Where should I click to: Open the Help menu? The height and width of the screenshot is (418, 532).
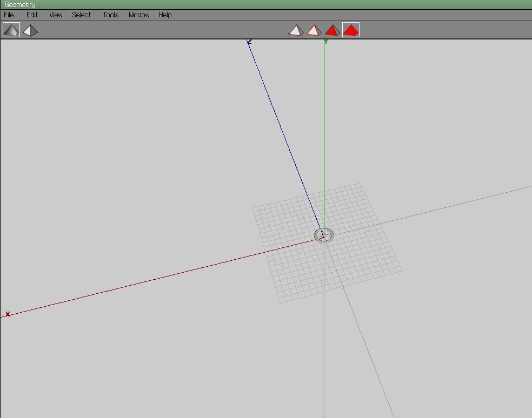tap(165, 15)
